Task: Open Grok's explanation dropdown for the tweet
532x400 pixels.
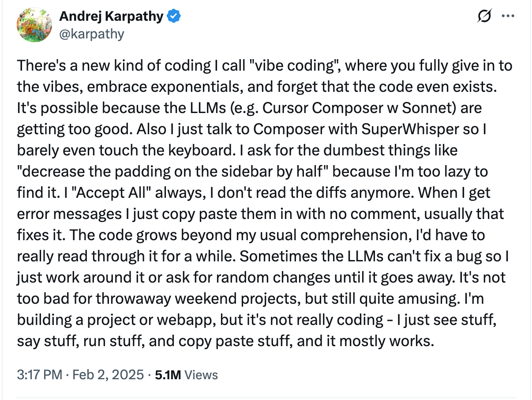Action: pos(484,16)
